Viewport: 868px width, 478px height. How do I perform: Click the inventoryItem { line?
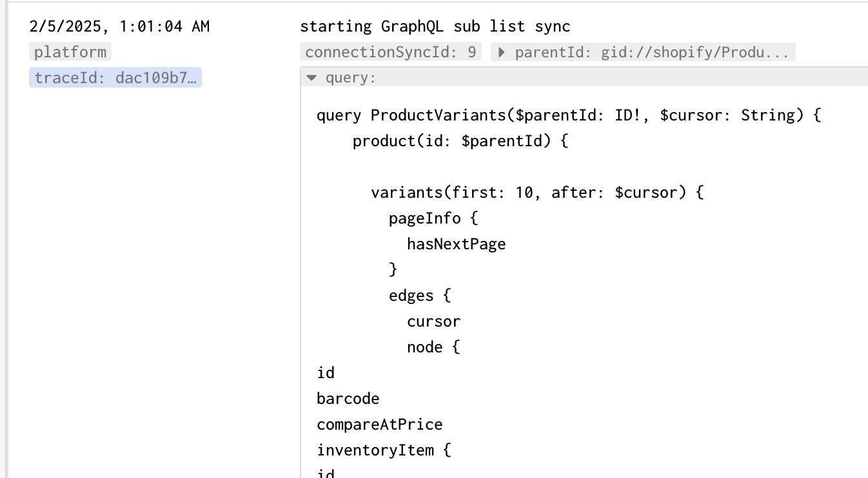pyautogui.click(x=384, y=450)
